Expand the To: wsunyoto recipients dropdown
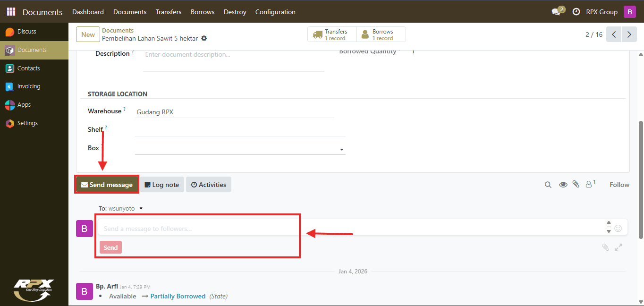Screen dimensions: 644x306 (x=141, y=208)
